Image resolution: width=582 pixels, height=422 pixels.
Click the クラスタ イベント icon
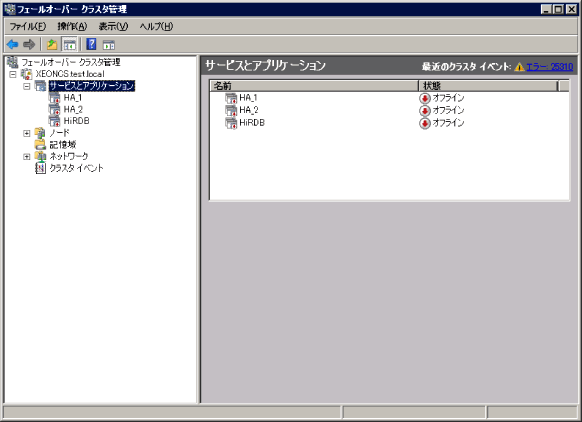pos(40,168)
